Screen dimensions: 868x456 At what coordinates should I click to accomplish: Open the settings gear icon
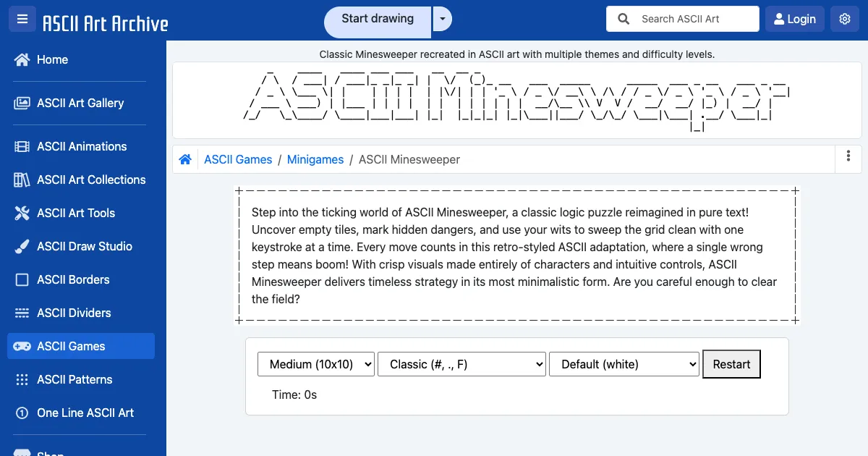point(844,20)
